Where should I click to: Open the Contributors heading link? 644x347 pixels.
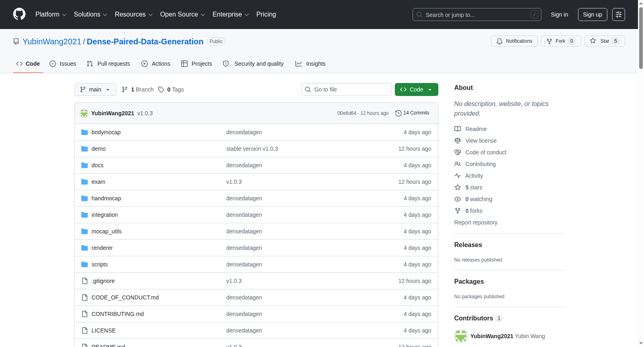tap(478, 318)
